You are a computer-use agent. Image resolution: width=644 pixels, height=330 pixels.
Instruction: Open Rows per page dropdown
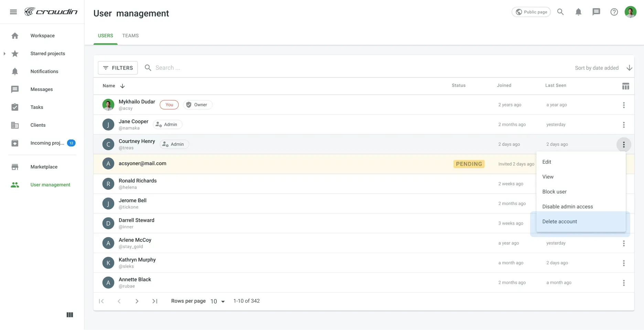coord(218,301)
